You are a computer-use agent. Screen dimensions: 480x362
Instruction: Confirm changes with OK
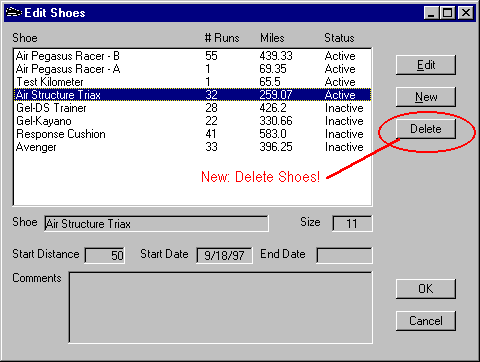click(426, 289)
